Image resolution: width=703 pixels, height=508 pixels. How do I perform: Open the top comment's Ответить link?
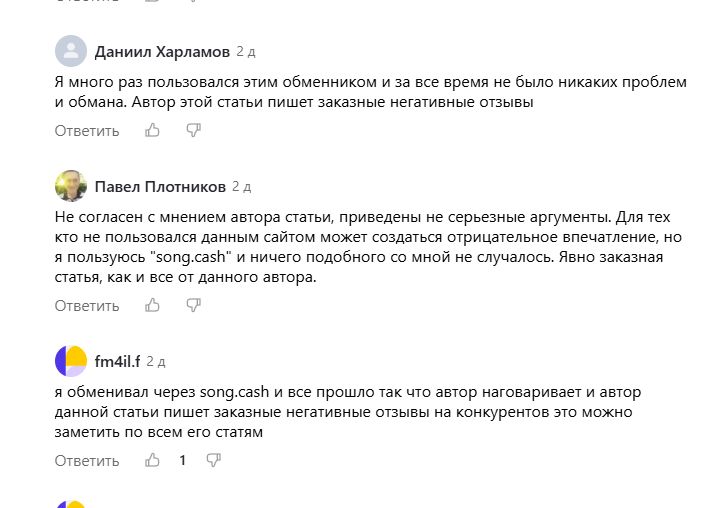point(87,130)
